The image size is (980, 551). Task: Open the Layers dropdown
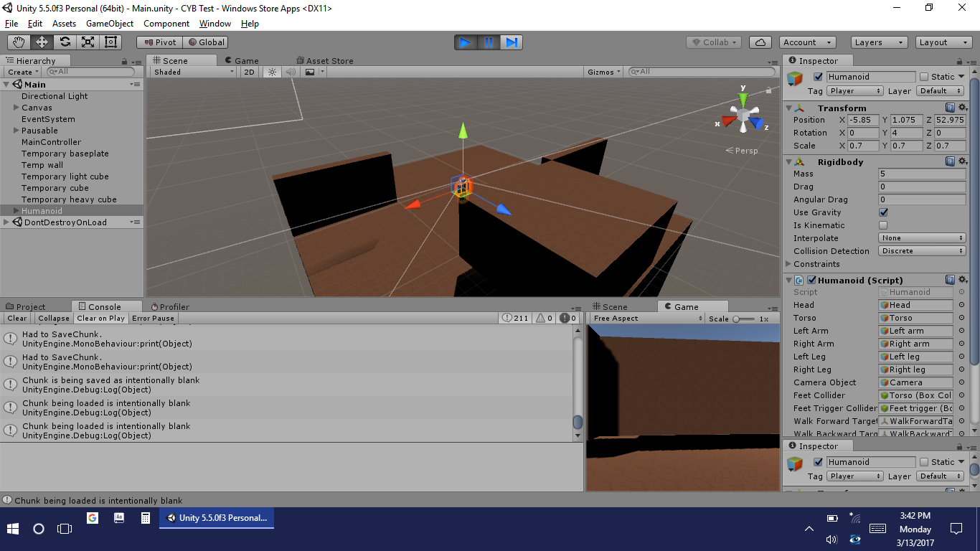[x=876, y=42]
